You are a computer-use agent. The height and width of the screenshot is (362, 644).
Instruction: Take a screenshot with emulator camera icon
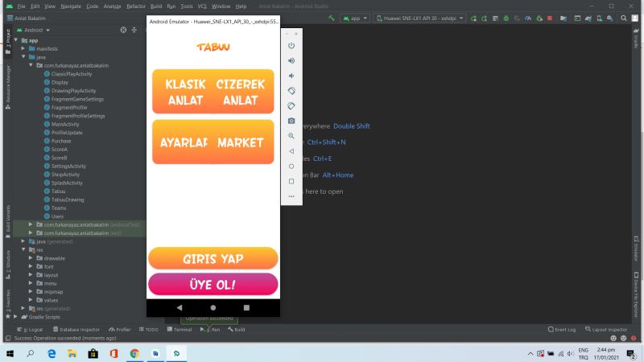pyautogui.click(x=291, y=121)
